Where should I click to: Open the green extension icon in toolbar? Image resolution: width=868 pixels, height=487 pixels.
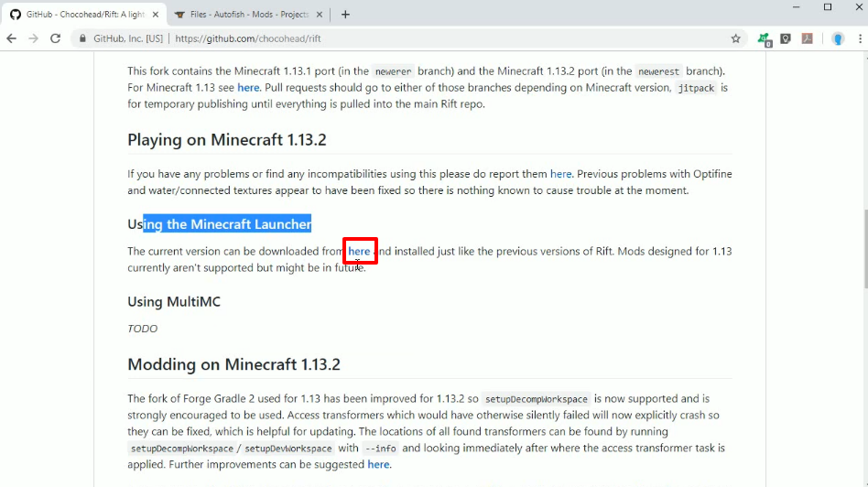point(765,39)
